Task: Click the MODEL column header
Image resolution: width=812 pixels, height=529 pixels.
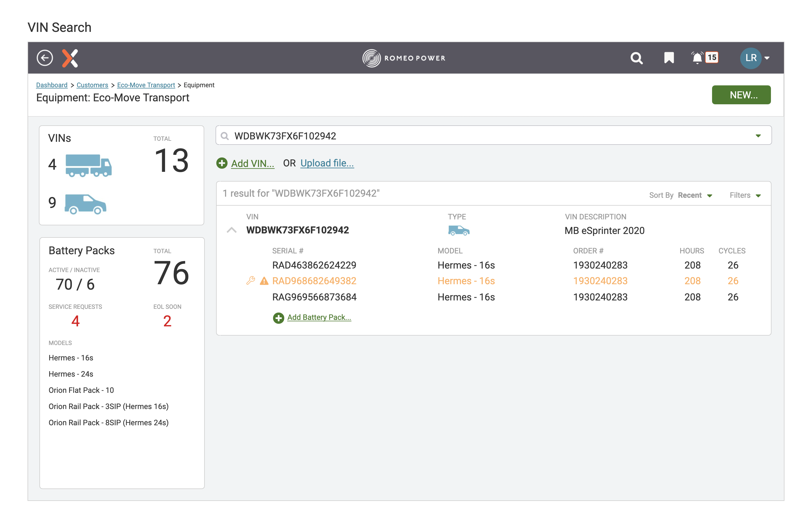Action: [450, 251]
